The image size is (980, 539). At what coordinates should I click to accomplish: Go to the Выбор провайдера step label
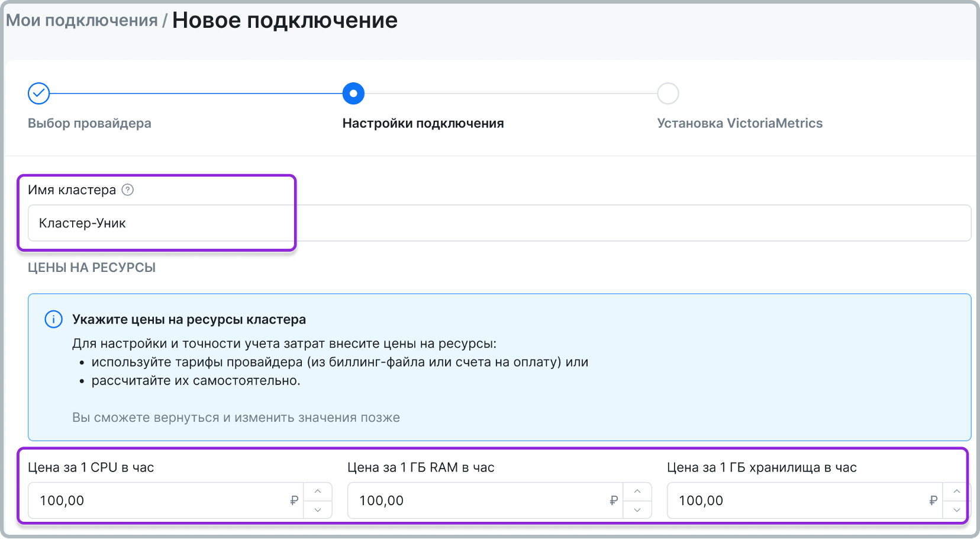point(89,123)
